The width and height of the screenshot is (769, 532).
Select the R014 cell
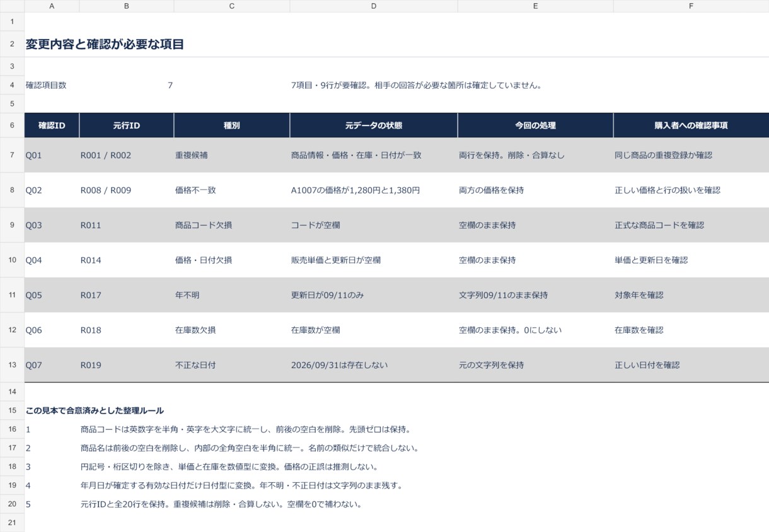coord(127,260)
